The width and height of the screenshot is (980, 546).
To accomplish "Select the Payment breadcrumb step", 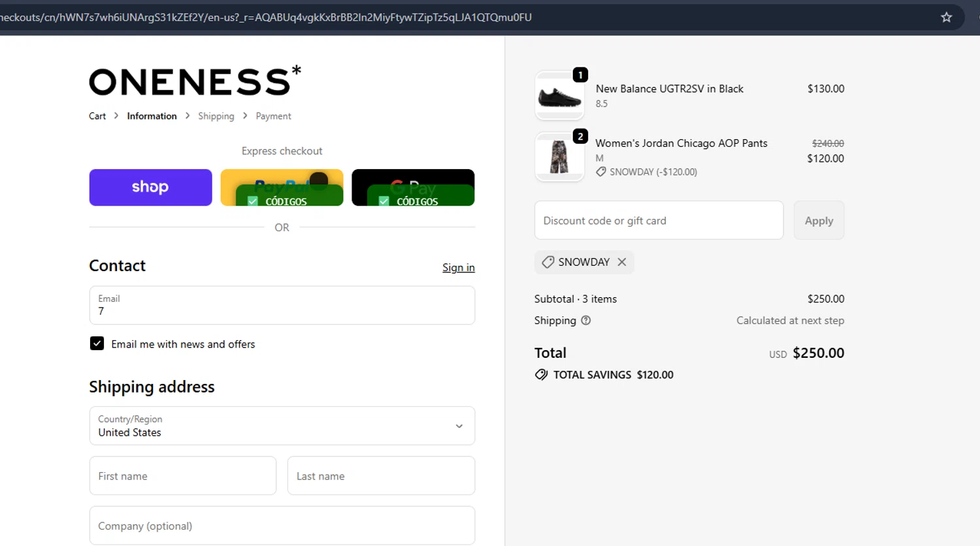I will coord(273,116).
